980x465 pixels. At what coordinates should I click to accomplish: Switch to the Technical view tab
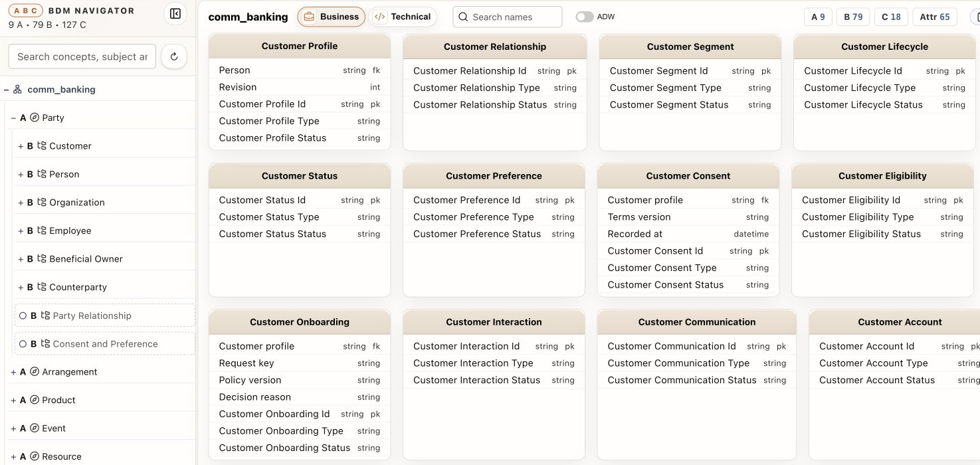(x=403, y=17)
